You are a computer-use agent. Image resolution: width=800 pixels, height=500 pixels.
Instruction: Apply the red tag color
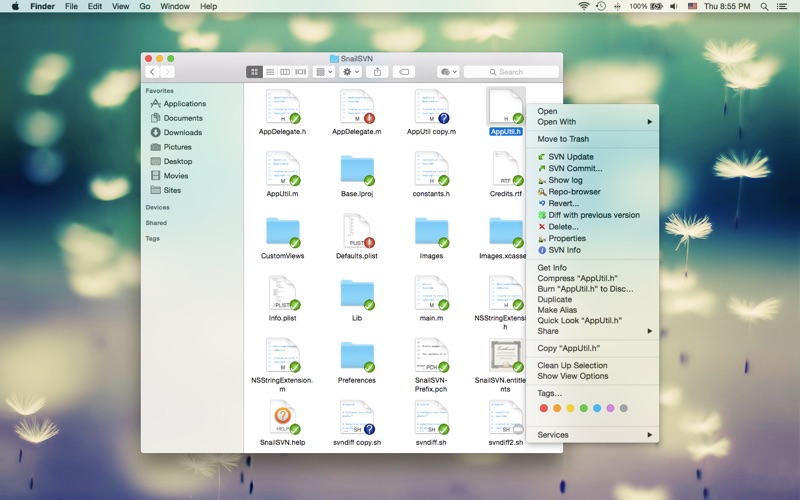[544, 408]
